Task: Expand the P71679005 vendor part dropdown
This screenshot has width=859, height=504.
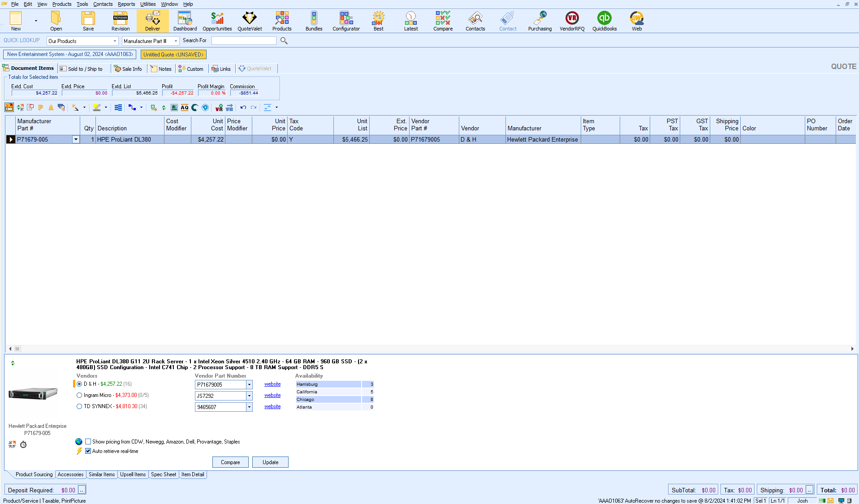Action: (249, 385)
